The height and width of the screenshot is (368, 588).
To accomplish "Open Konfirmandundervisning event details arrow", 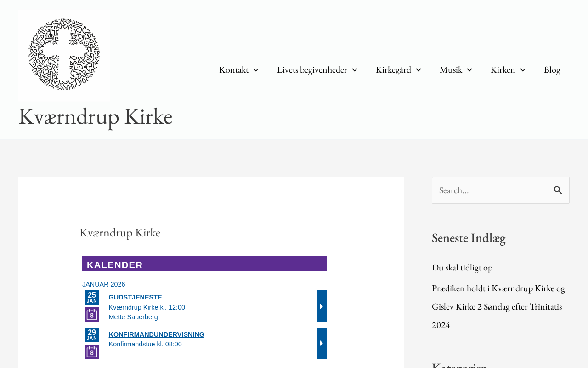I will click(x=322, y=344).
